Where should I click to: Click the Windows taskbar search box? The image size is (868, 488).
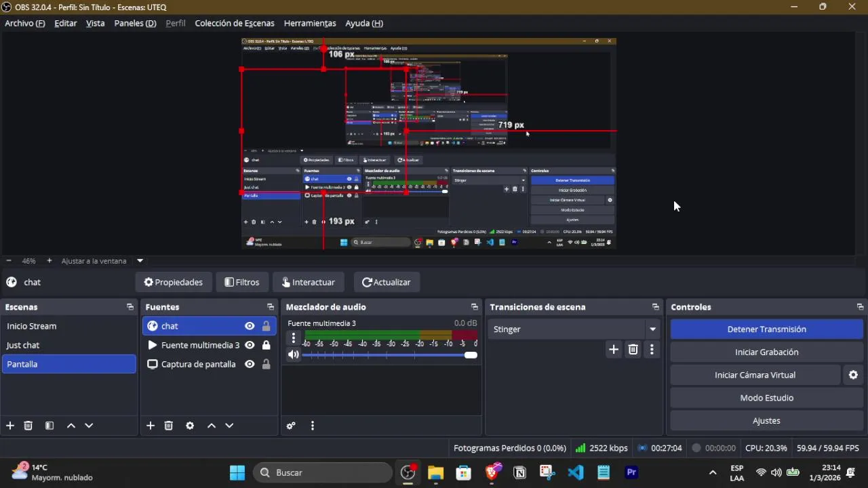point(323,472)
